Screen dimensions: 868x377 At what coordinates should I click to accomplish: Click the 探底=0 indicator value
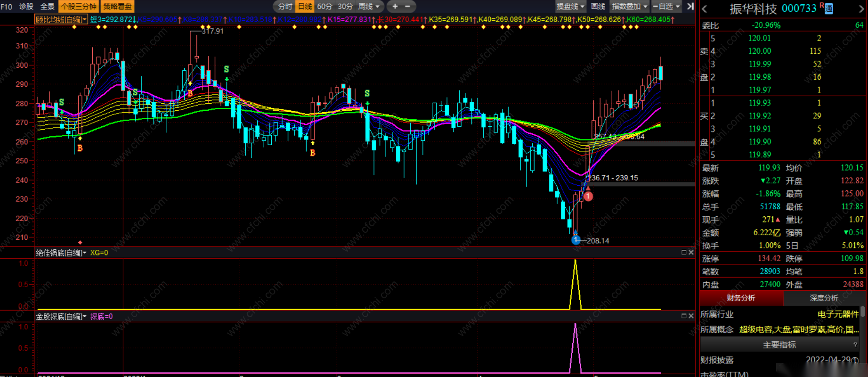tap(101, 316)
